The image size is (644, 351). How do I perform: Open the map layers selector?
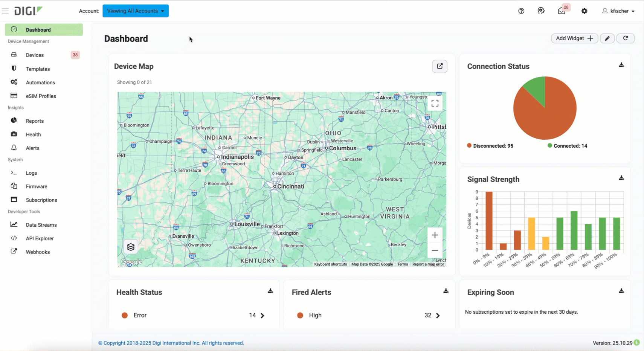point(131,247)
